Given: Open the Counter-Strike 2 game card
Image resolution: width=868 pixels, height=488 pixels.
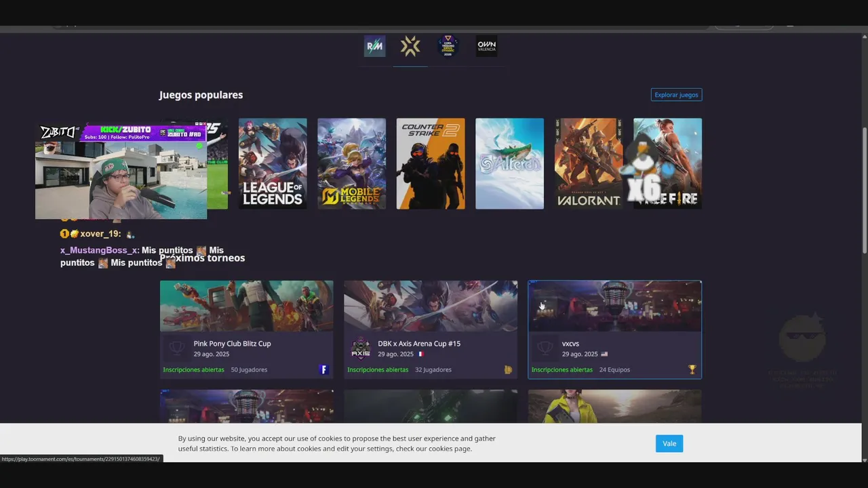Looking at the screenshot, I should click(431, 163).
